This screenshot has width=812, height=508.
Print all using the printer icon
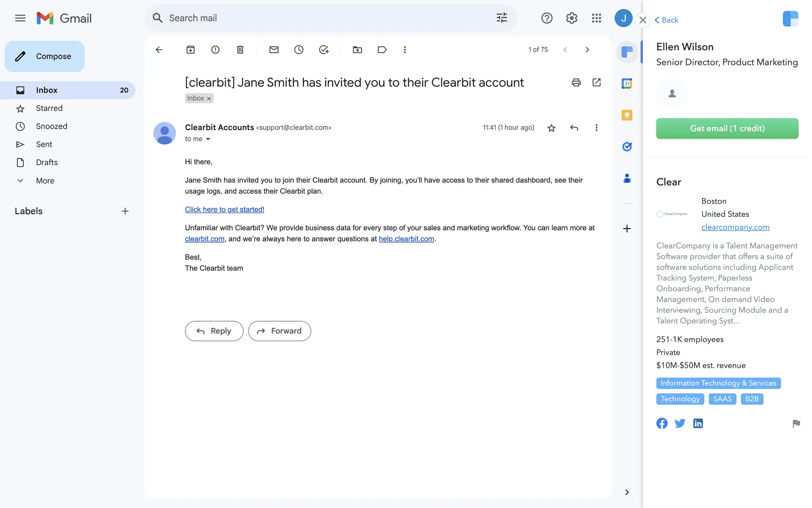point(576,83)
